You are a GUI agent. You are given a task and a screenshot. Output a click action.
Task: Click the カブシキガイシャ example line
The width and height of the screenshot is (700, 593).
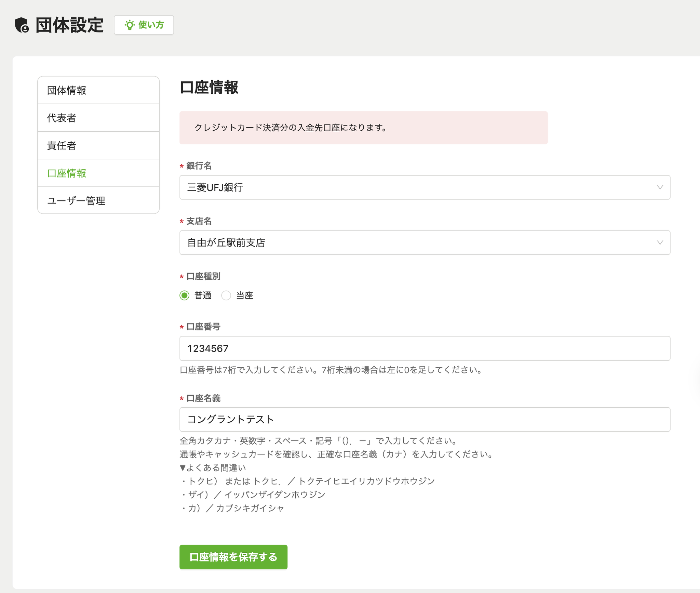(232, 508)
